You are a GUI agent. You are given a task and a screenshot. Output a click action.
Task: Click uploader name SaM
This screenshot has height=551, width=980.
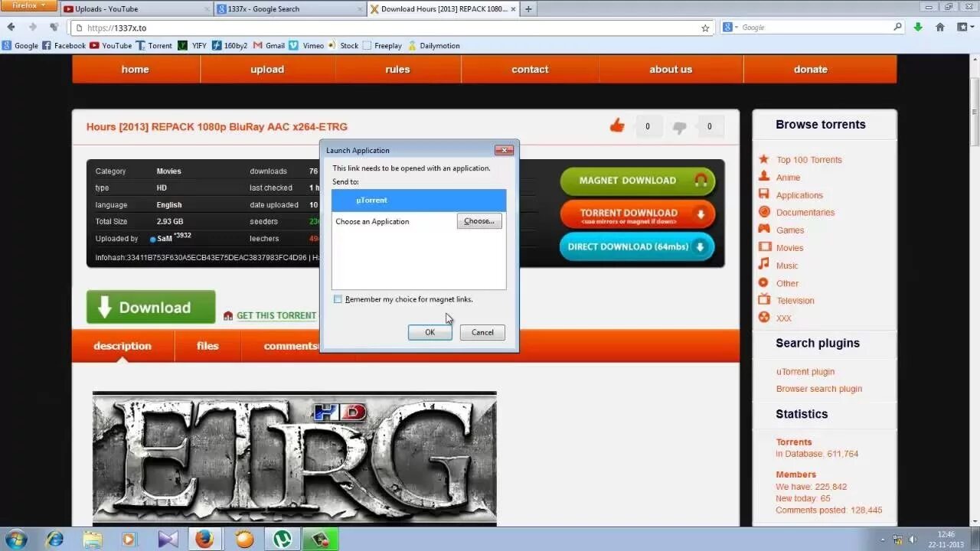pyautogui.click(x=165, y=239)
